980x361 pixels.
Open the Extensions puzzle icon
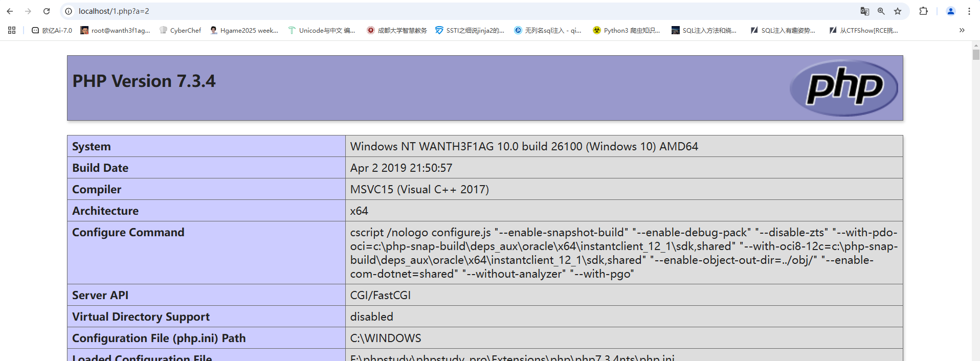pyautogui.click(x=923, y=11)
